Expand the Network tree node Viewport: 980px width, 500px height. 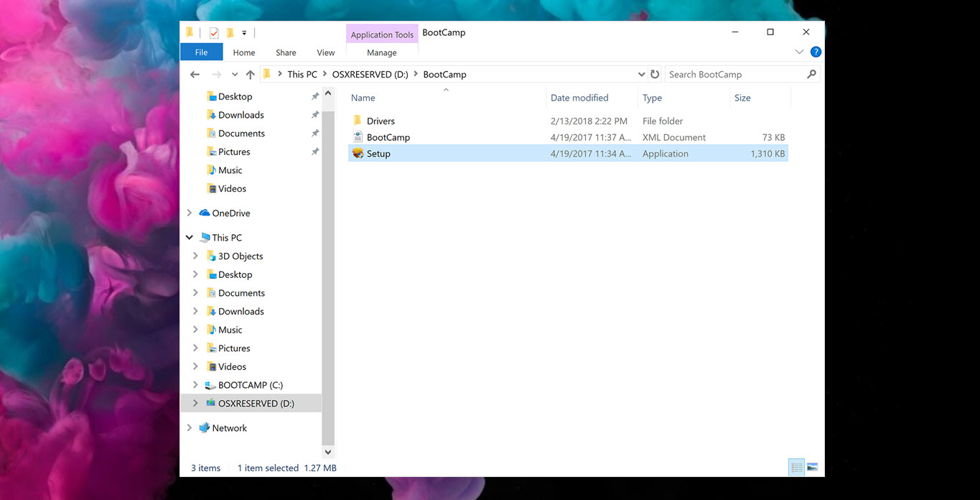[x=190, y=428]
